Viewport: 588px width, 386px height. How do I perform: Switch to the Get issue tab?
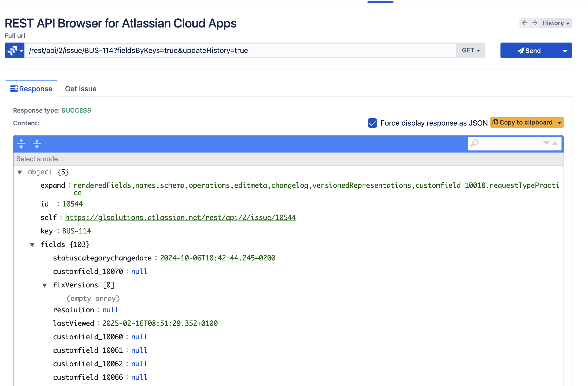coord(81,89)
